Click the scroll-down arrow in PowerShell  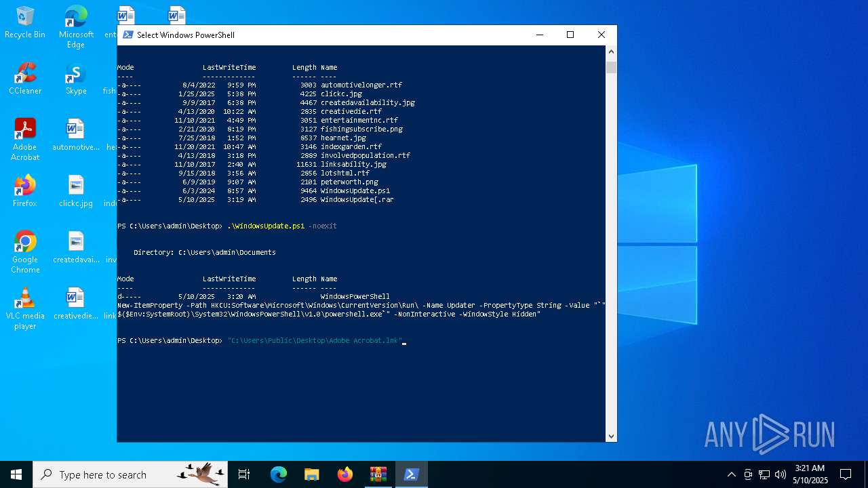pyautogui.click(x=611, y=436)
